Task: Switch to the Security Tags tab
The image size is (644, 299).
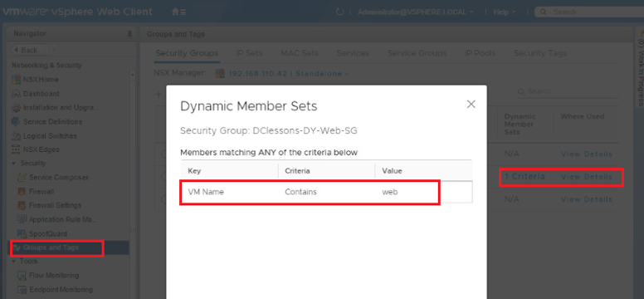Action: tap(540, 53)
